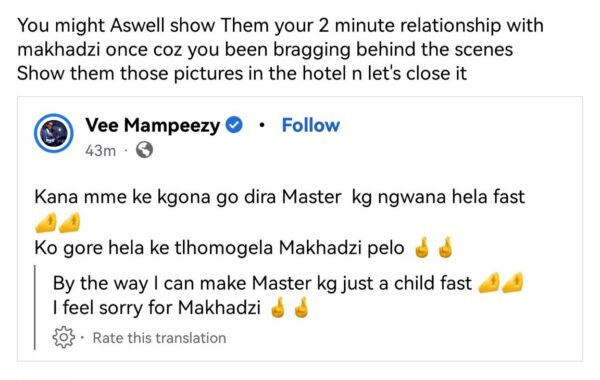The width and height of the screenshot is (600, 380).
Task: Click the blue verified badge icon
Action: pyautogui.click(x=234, y=125)
